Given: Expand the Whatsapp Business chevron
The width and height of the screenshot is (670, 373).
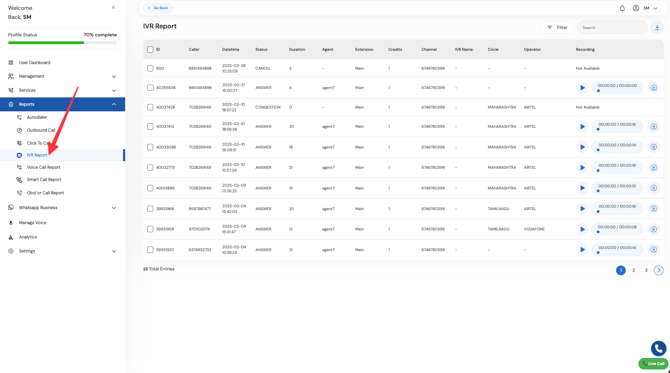Looking at the screenshot, I should click(114, 208).
